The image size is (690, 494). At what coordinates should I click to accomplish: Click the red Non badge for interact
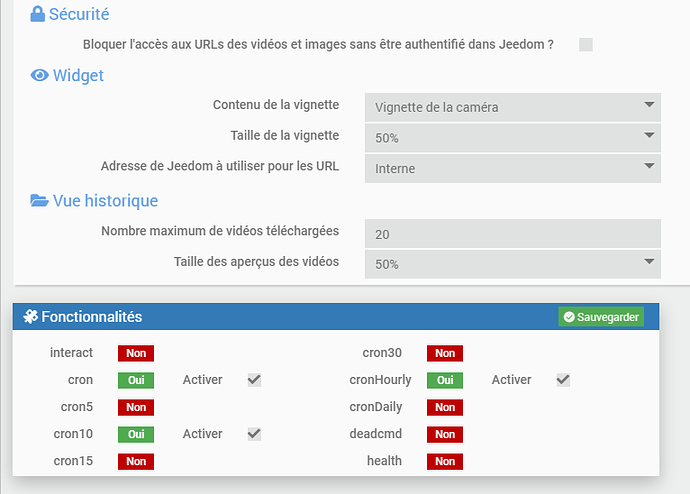point(136,353)
